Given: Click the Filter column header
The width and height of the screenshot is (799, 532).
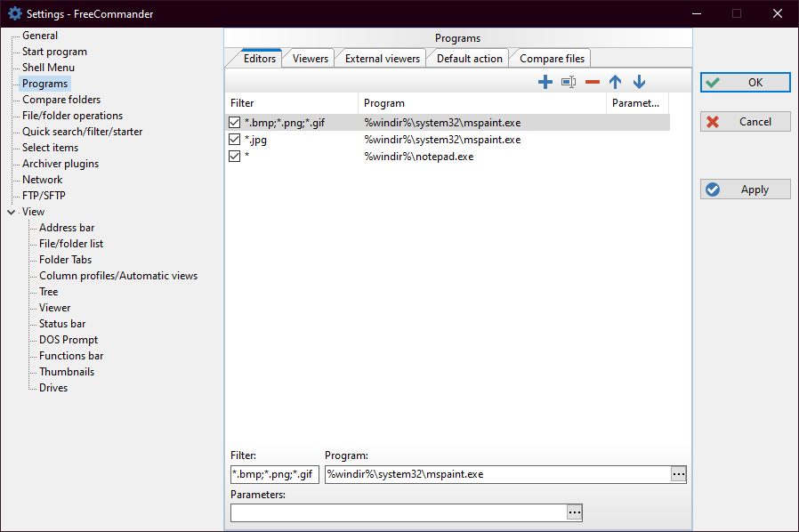Looking at the screenshot, I should pyautogui.click(x=292, y=103).
